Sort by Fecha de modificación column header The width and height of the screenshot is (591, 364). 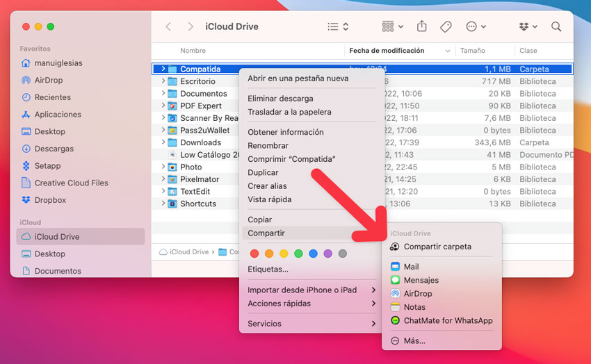click(x=387, y=51)
